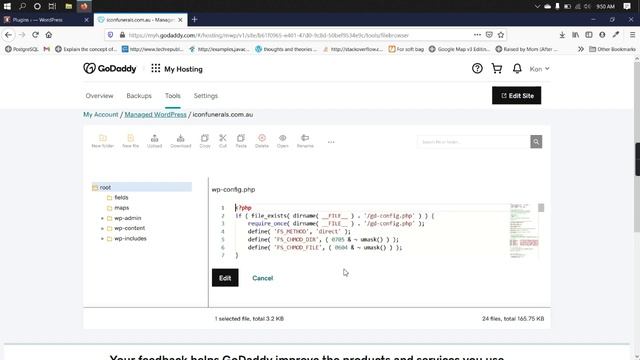This screenshot has height=360, width=640.
Task: Select the wp-admin folder
Action: point(127,218)
